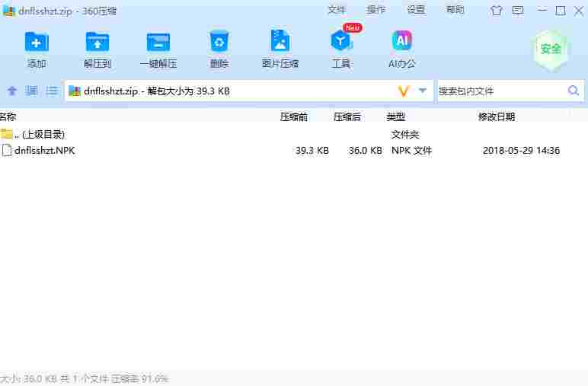
Task: Open the 操作 menu
Action: point(376,10)
